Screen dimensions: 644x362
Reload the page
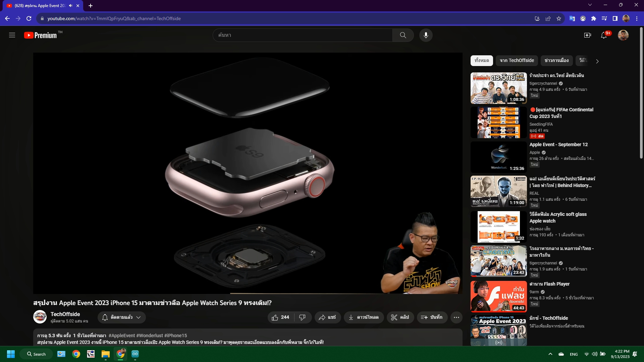pyautogui.click(x=29, y=18)
